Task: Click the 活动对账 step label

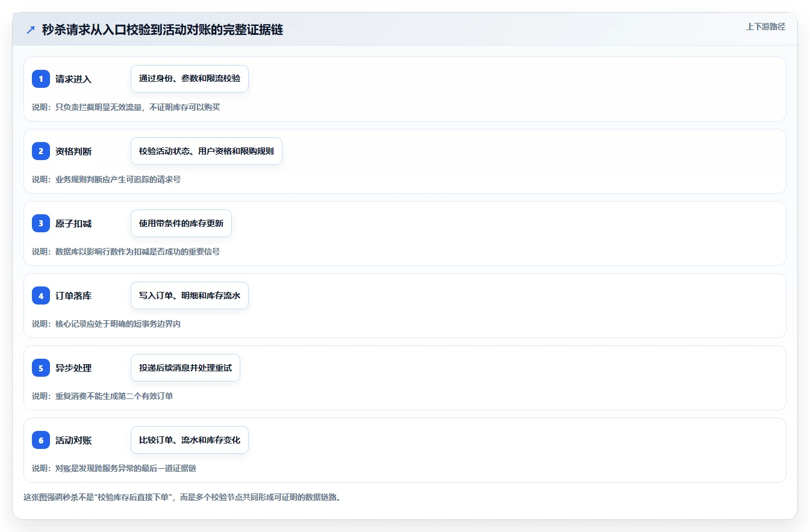Action: click(73, 440)
